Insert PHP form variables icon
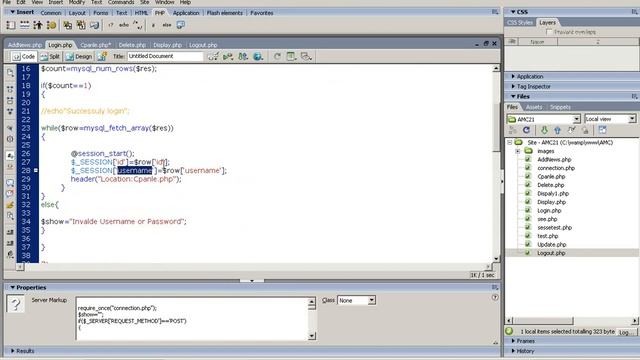Image resolution: width=640 pixels, height=360 pixels. tap(11, 25)
